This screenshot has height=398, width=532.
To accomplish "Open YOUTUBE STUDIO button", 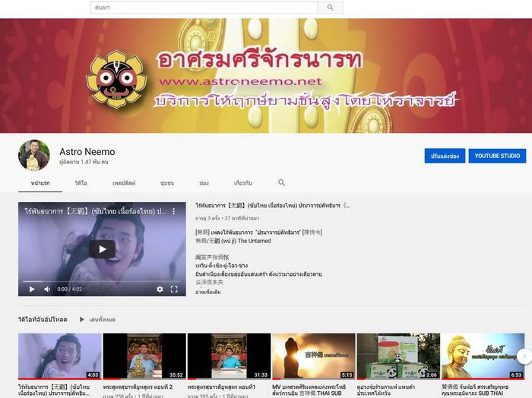I will (497, 156).
